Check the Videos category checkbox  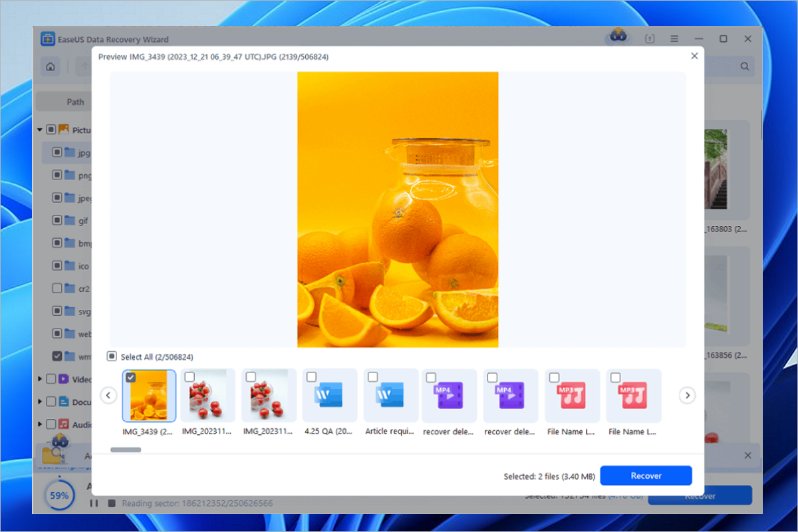(51, 379)
